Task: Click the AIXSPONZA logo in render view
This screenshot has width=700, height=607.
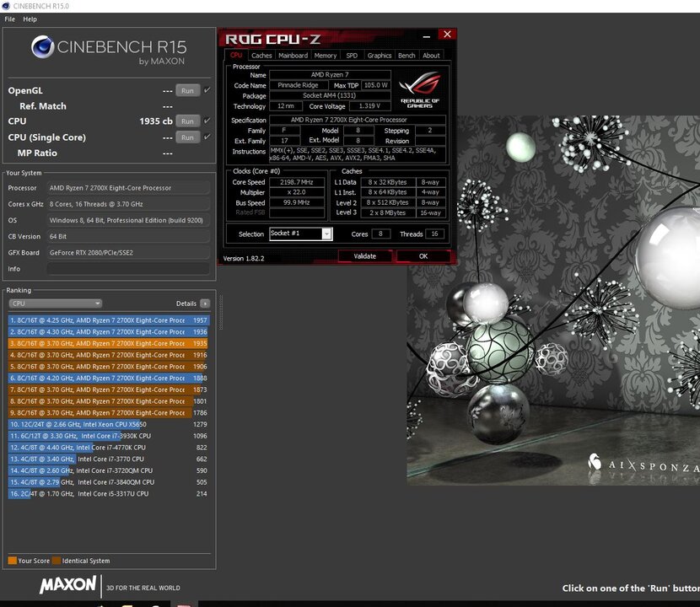Action: (643, 465)
